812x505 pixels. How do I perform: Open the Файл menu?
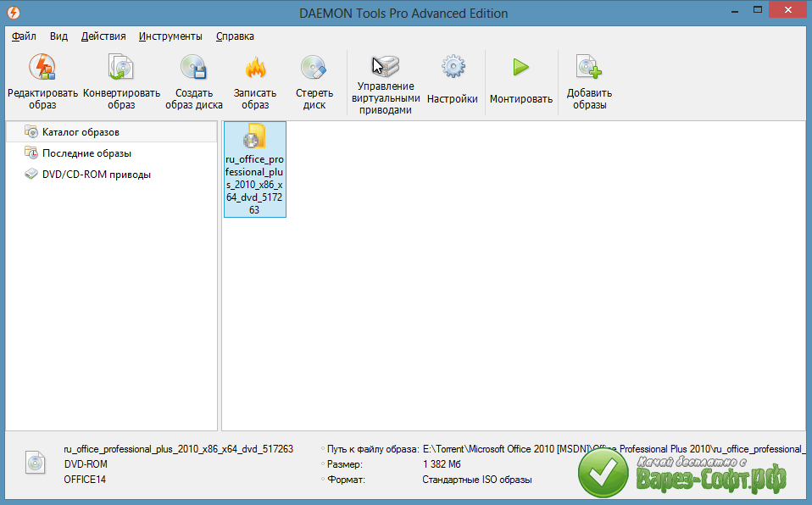pyautogui.click(x=25, y=36)
